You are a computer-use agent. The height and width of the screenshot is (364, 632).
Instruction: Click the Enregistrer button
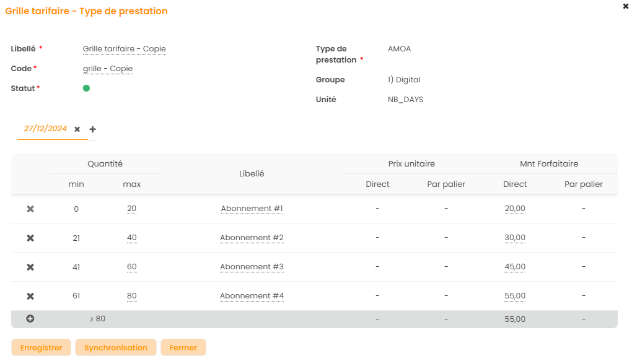(42, 348)
